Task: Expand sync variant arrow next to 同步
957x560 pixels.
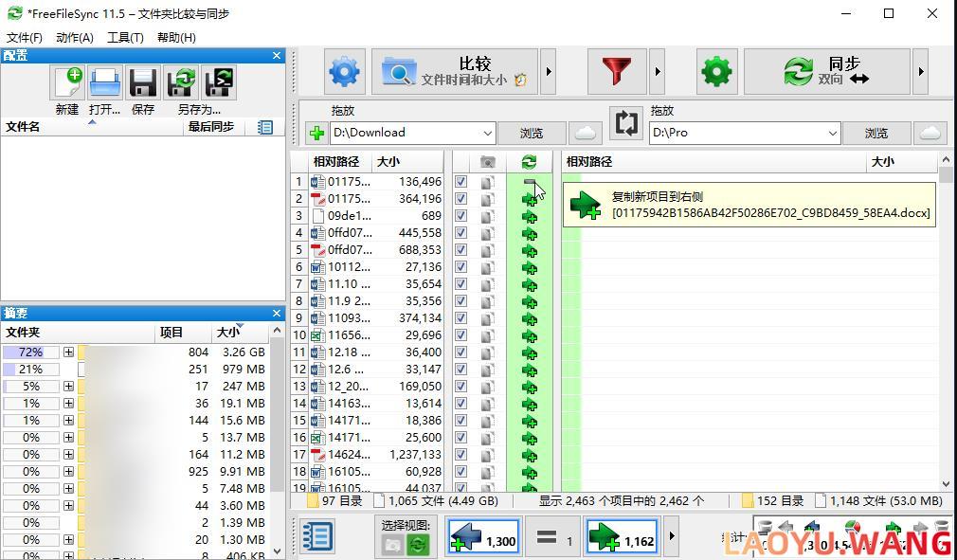Action: pyautogui.click(x=920, y=72)
